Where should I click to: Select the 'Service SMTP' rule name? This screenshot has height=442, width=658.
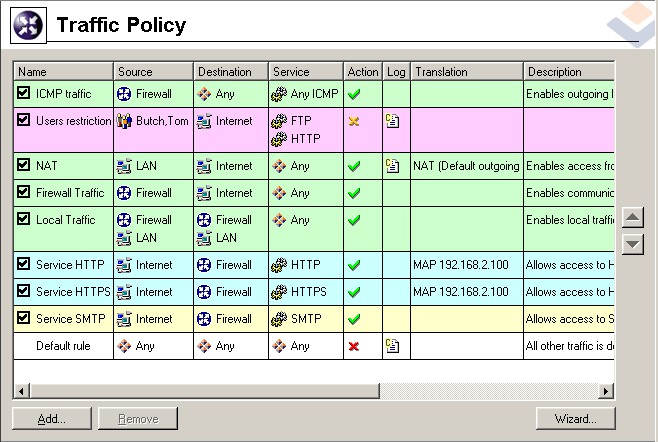[70, 319]
